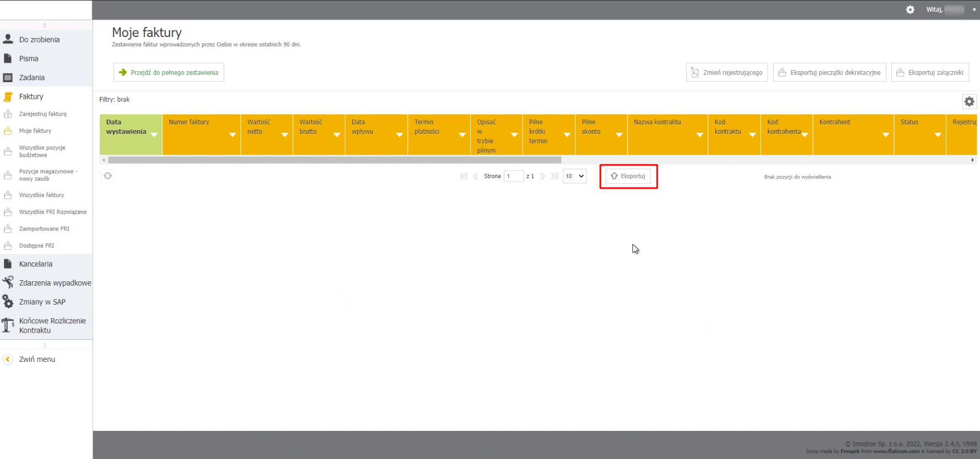Open the Nazwa kontraktu column dropdown
Viewport: 980px width, 459px height.
[700, 135]
